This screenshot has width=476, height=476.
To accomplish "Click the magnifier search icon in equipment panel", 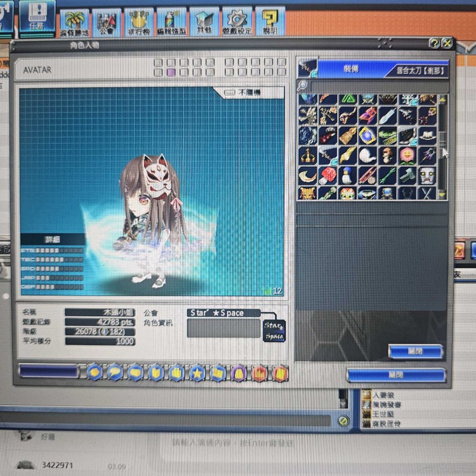I will pos(302,86).
